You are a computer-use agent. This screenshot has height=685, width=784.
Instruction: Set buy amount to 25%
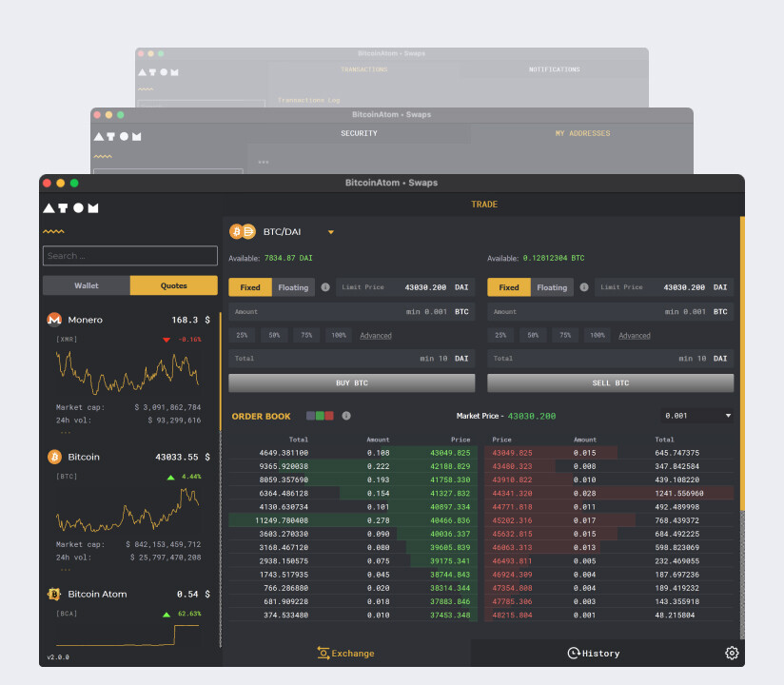click(242, 335)
